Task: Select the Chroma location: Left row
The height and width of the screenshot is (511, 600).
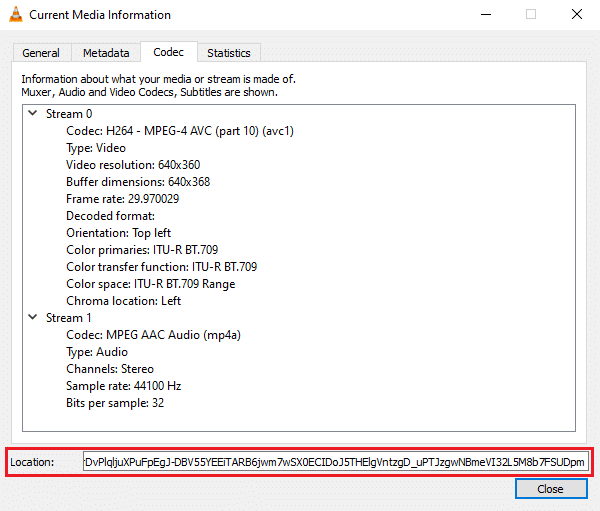Action: point(123,301)
